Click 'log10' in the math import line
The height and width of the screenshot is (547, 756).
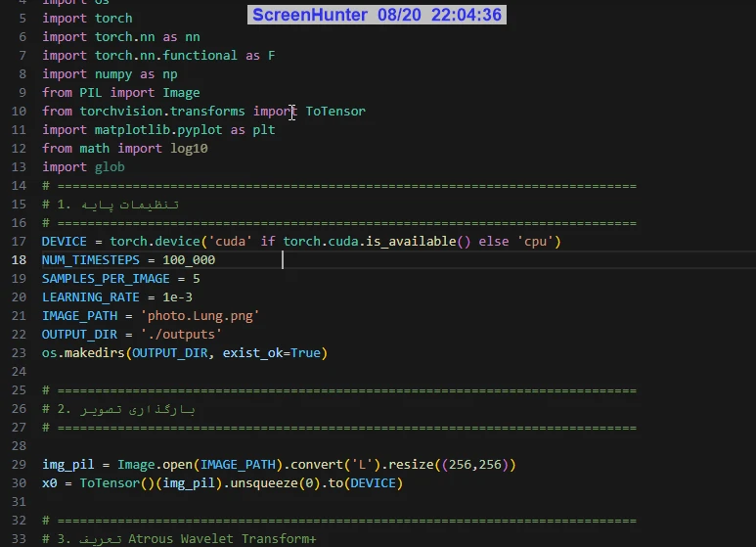pos(189,149)
